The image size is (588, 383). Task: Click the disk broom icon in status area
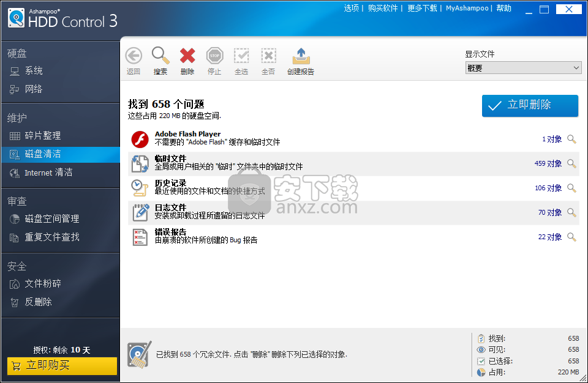coord(139,354)
